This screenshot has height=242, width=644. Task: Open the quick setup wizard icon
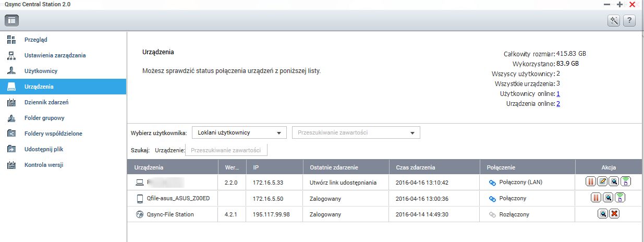point(614,21)
